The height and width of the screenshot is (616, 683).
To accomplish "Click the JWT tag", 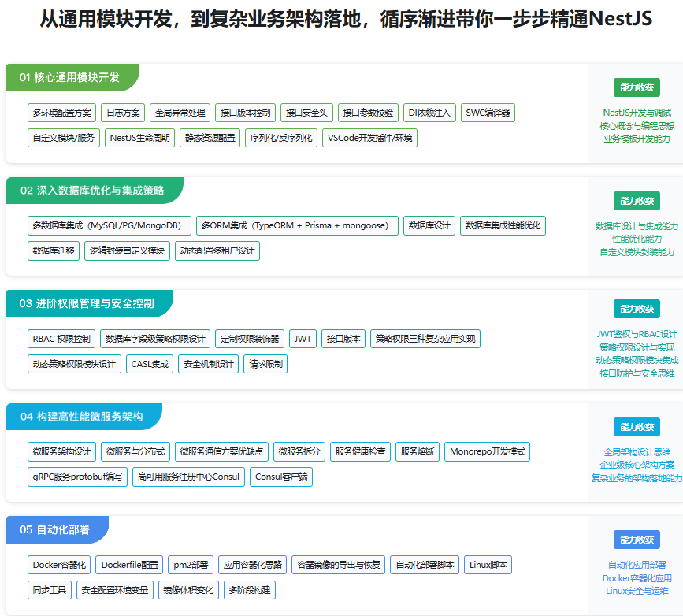I will [x=303, y=339].
